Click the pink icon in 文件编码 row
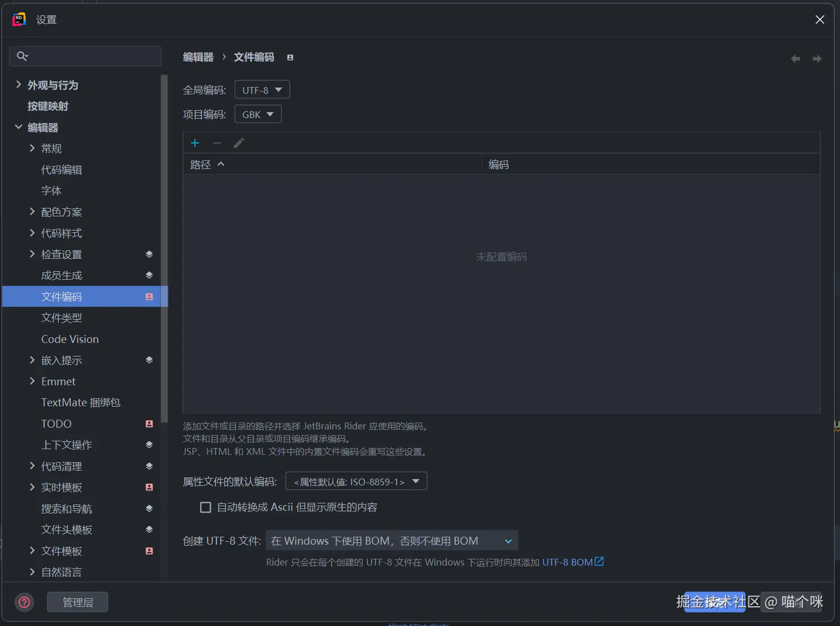 pyautogui.click(x=149, y=297)
